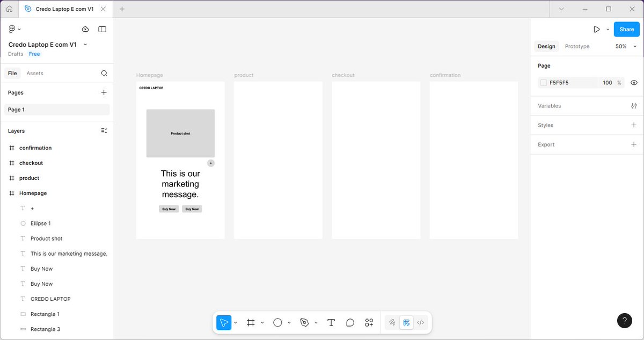Switch to Draw mode
Viewport: 644px width, 340px height.
coord(392,322)
